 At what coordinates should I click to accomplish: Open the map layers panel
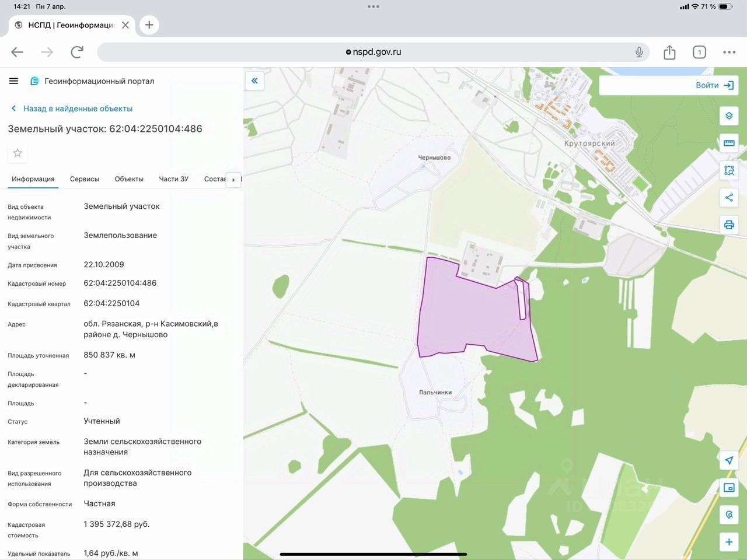click(x=729, y=116)
